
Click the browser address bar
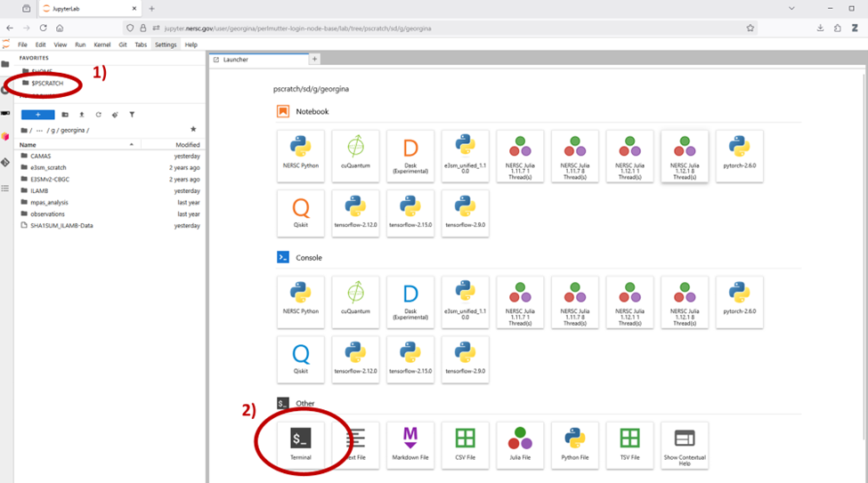[427, 28]
